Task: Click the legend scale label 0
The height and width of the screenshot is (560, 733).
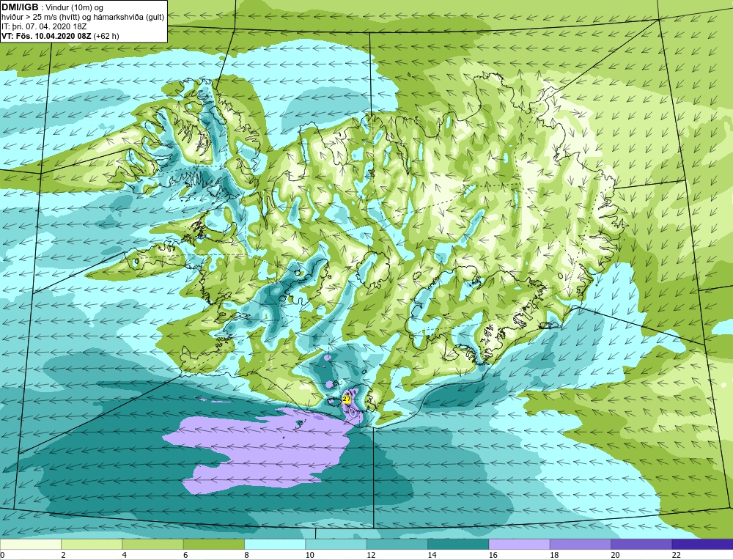Action: 2,555
